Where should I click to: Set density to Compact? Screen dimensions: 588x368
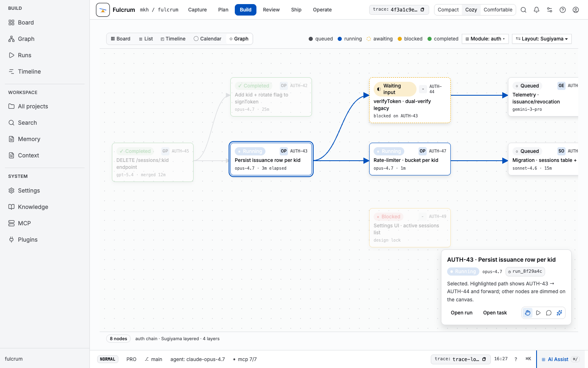[x=448, y=10]
